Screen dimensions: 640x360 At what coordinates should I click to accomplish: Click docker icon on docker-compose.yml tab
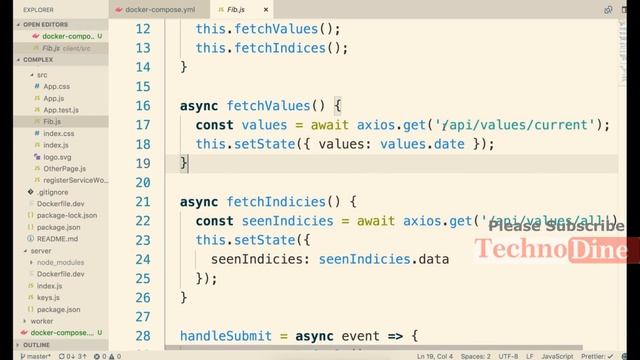[119, 9]
